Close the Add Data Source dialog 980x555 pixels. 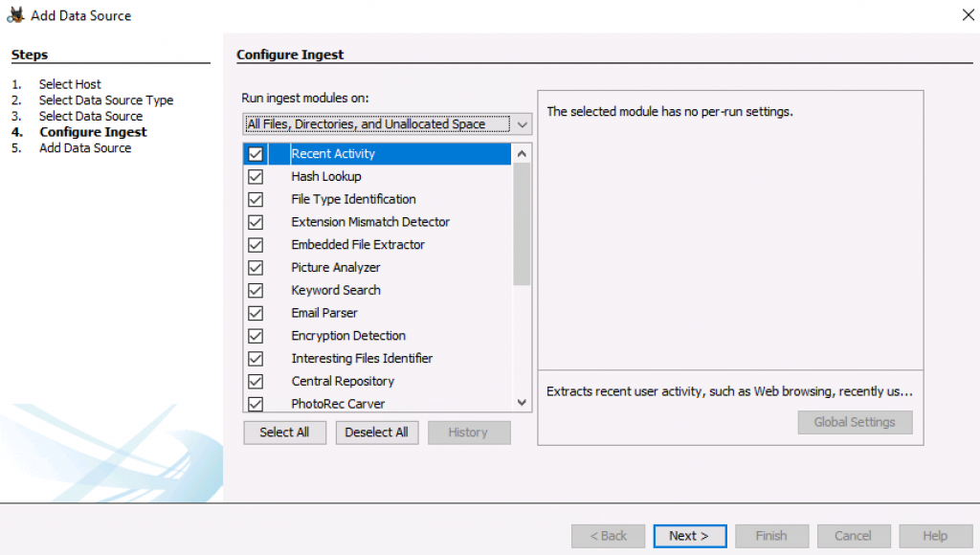tap(968, 14)
